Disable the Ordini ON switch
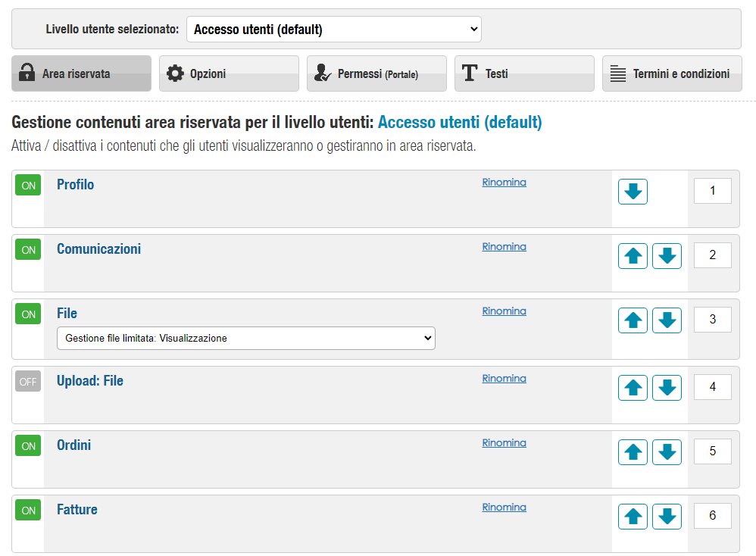Image resolution: width=756 pixels, height=556 pixels. (28, 445)
